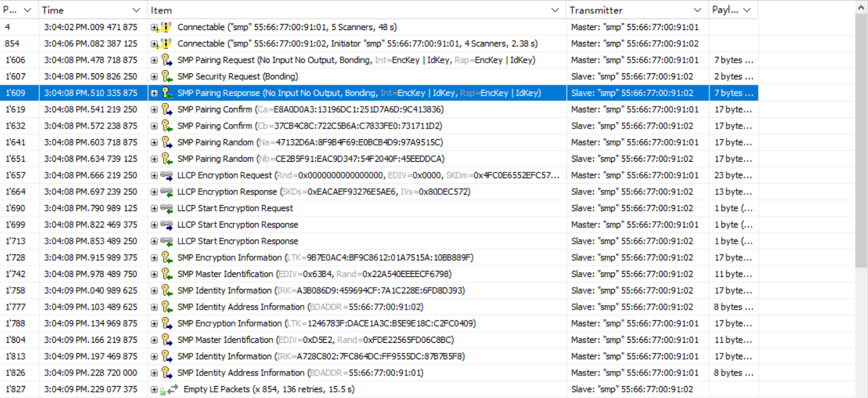868x398 pixels.
Task: Click the link icon beside LLCP Start Encryption Response
Action: [x=168, y=224]
